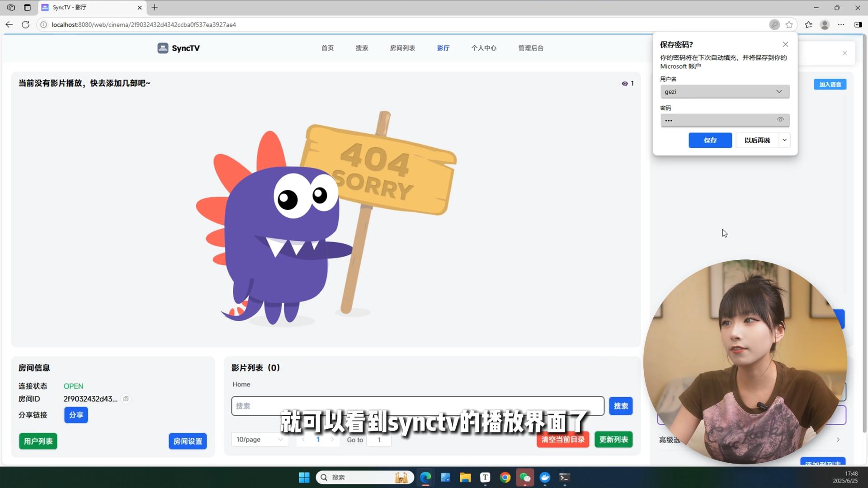
Task: Open WeChat from taskbar
Action: click(x=525, y=478)
